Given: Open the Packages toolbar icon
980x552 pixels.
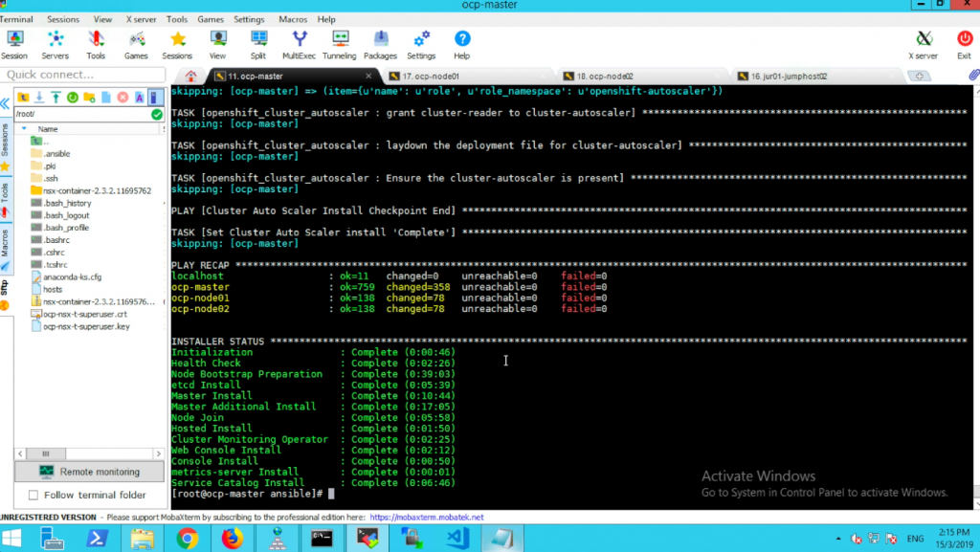Looking at the screenshot, I should [380, 45].
